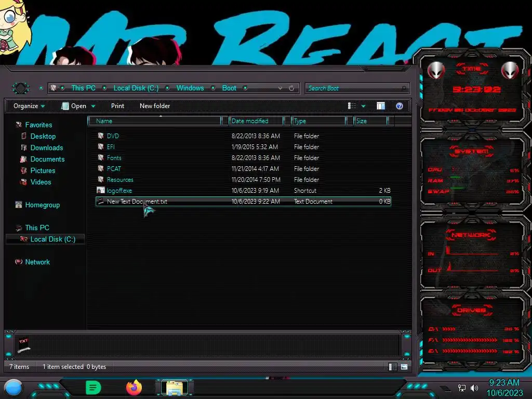Click the search magnifier icon

[404, 88]
